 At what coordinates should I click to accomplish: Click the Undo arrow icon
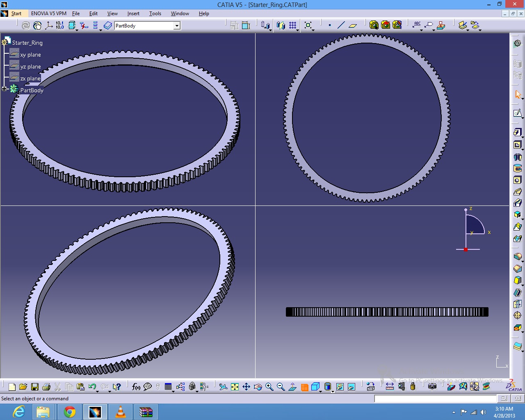[92, 386]
